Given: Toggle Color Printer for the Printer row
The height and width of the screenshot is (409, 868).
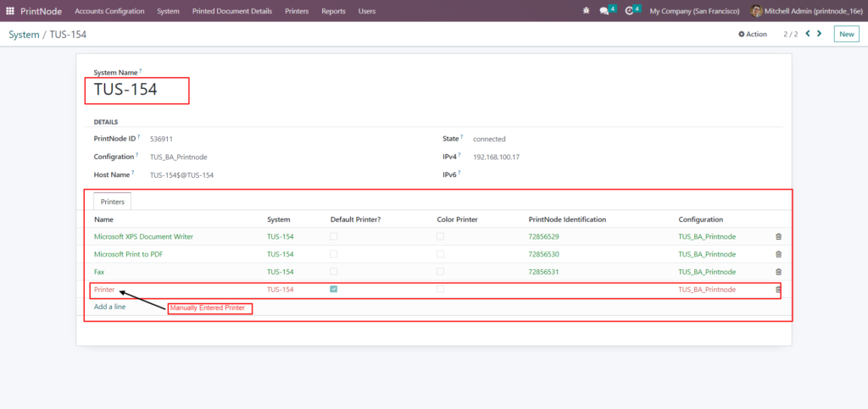Looking at the screenshot, I should (x=440, y=289).
